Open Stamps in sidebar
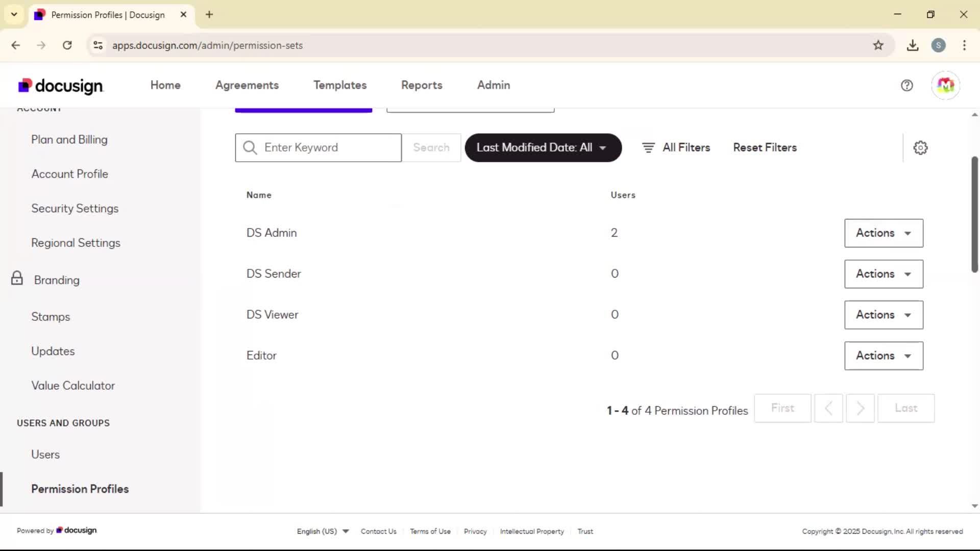 pos(51,317)
